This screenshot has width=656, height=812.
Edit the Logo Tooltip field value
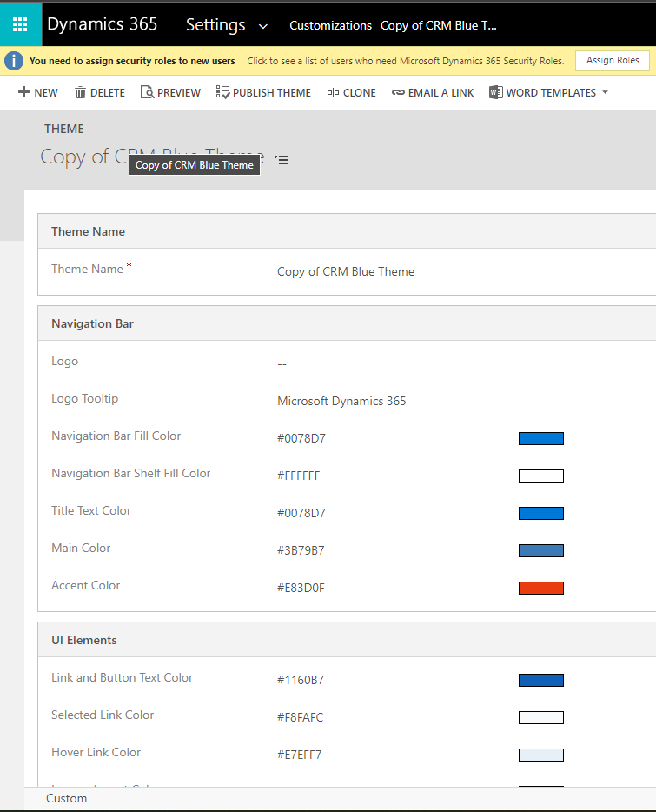[341, 401]
